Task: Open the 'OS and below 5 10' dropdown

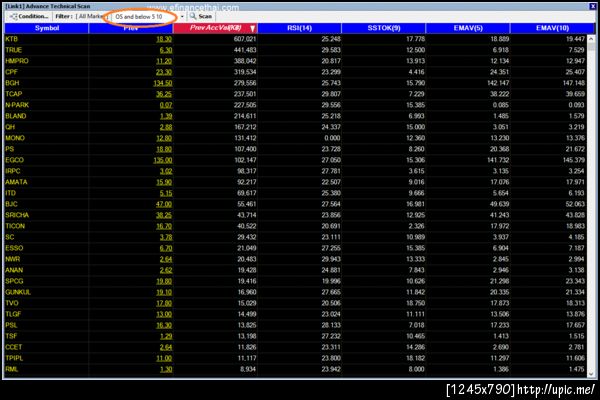Action: 182,16
